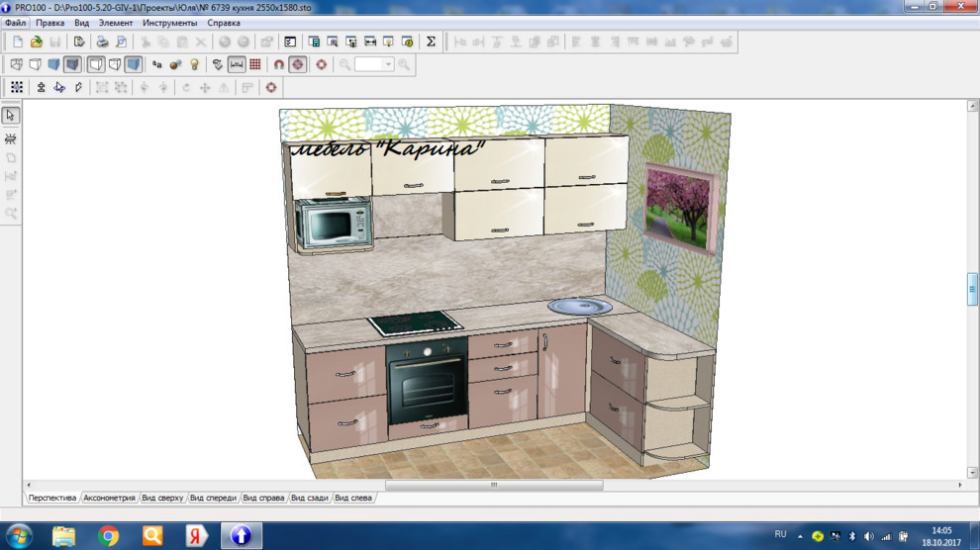Viewport: 980px width, 550px height.
Task: Open Google Chrome from the taskbar
Action: pyautogui.click(x=109, y=535)
